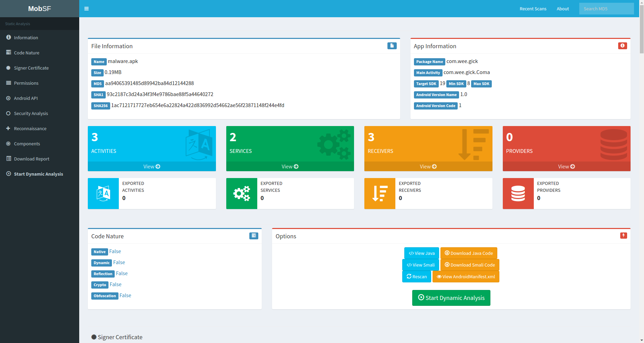Expand the Receivers View arrow link

tap(428, 167)
